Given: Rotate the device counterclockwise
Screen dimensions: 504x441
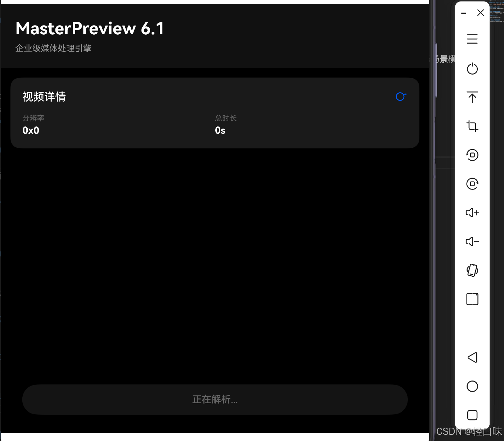Looking at the screenshot, I should coord(472,155).
